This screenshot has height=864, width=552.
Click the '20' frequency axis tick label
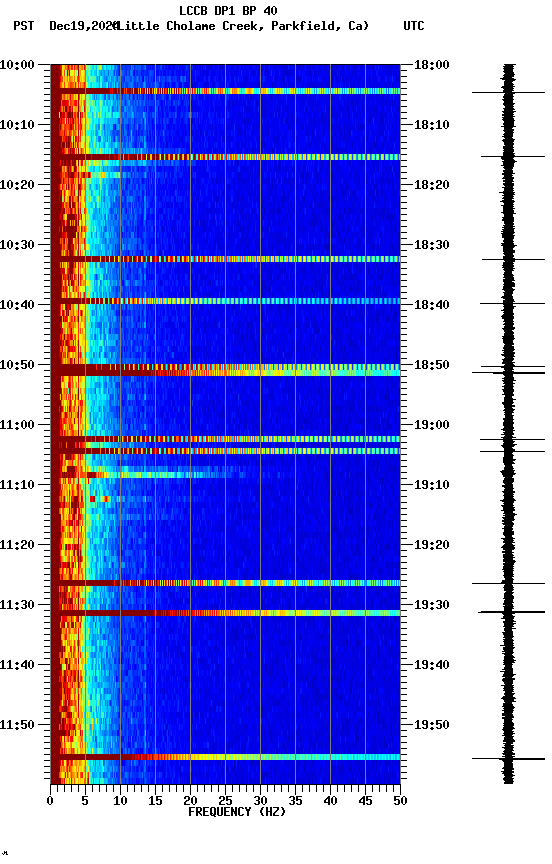tap(190, 801)
